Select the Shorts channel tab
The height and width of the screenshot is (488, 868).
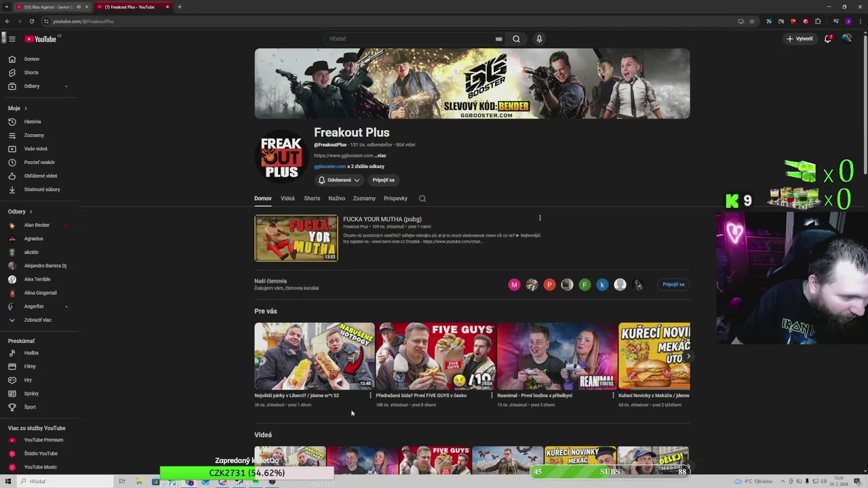[x=312, y=199]
